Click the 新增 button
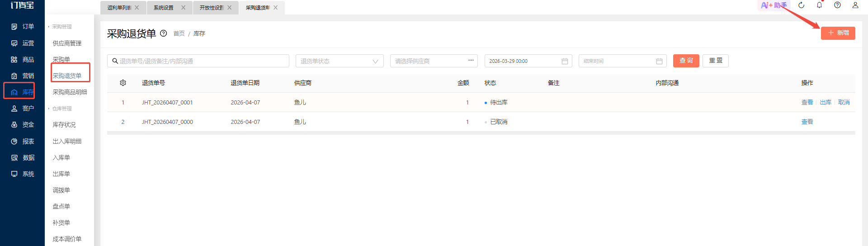 pos(838,33)
